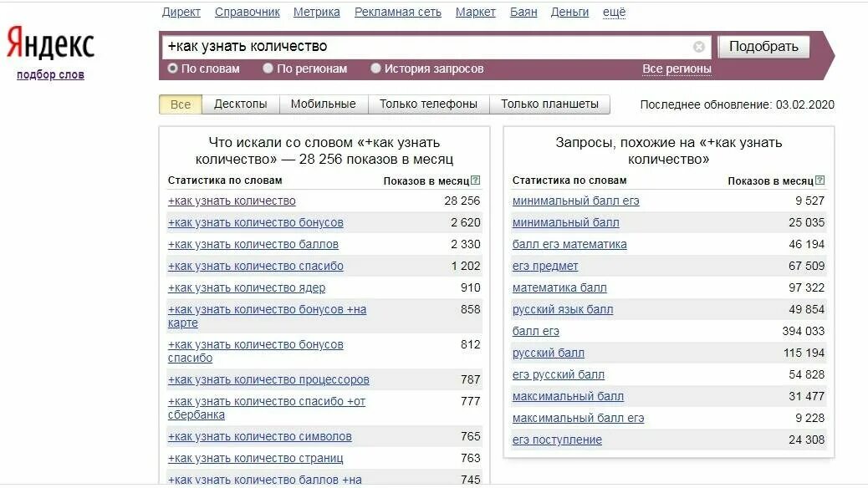
Task: Switch to the 'Только телефоны' tab
Action: pos(428,104)
